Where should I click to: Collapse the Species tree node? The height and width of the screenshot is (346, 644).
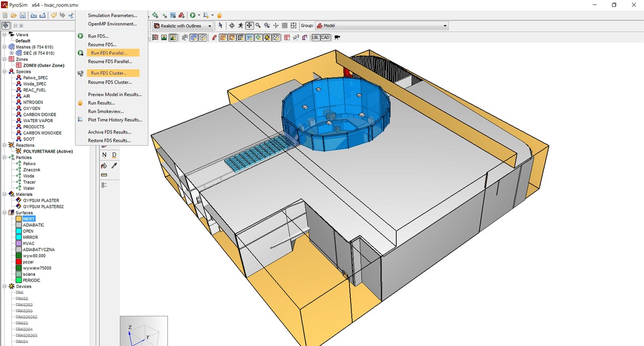4,72
